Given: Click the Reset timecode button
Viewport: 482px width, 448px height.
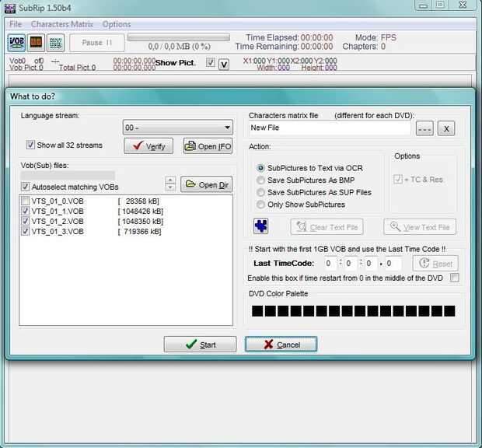Looking at the screenshot, I should coord(435,263).
